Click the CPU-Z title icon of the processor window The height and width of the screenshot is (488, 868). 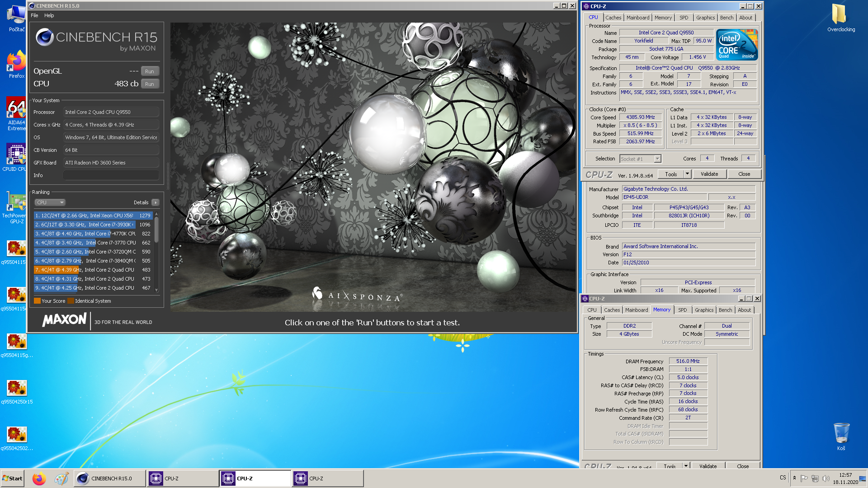point(586,6)
